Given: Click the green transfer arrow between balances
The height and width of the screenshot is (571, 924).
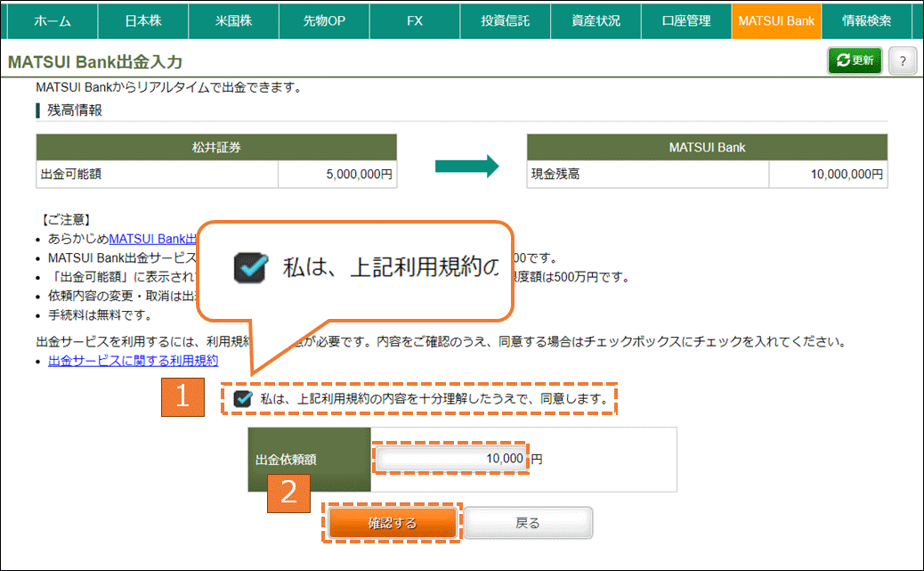Looking at the screenshot, I should point(466,167).
